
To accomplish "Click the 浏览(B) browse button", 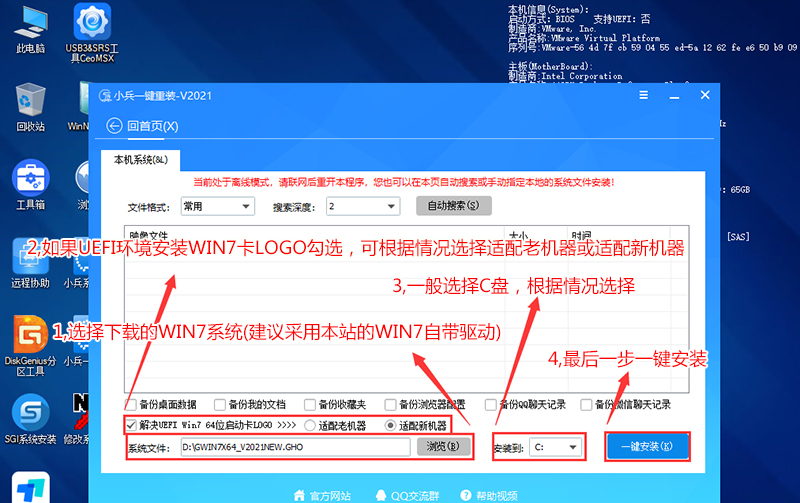I will 442,446.
